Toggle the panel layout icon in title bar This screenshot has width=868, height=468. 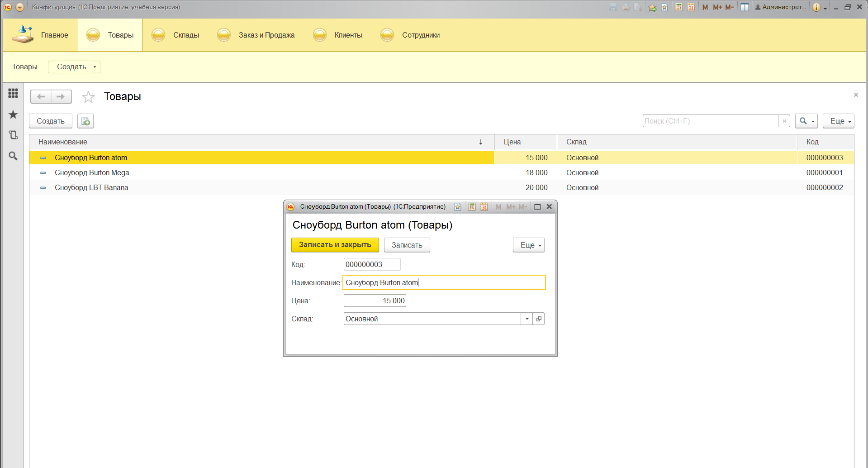745,7
